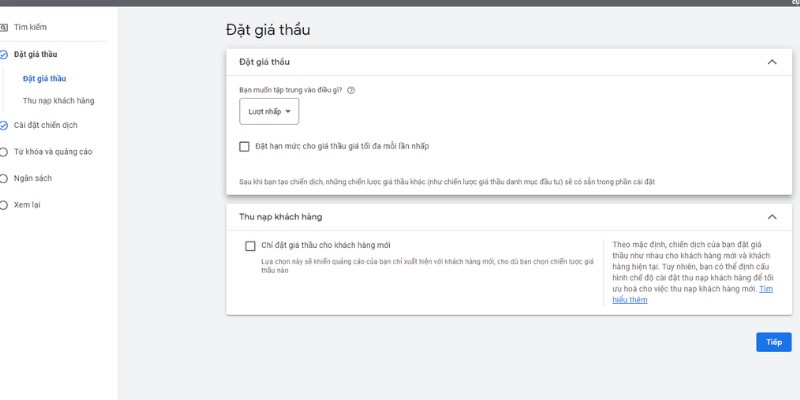Click the help icon beside the focus question

[x=351, y=90]
